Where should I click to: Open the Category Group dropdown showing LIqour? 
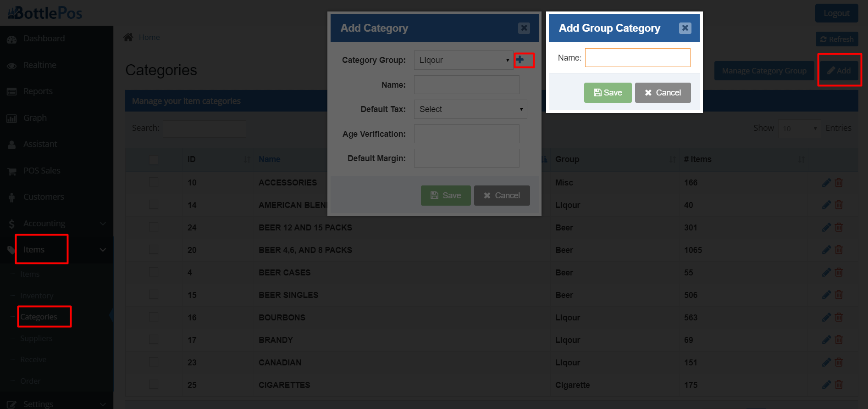click(463, 60)
